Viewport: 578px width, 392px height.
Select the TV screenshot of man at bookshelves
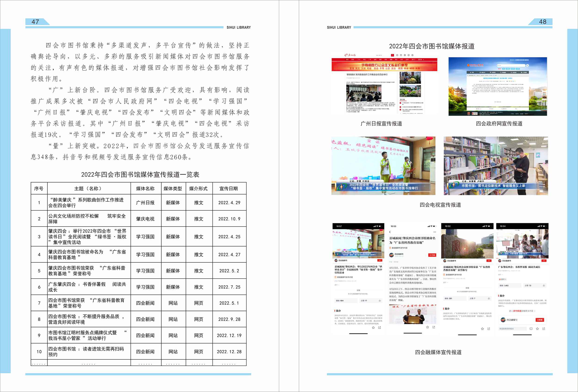click(496, 166)
